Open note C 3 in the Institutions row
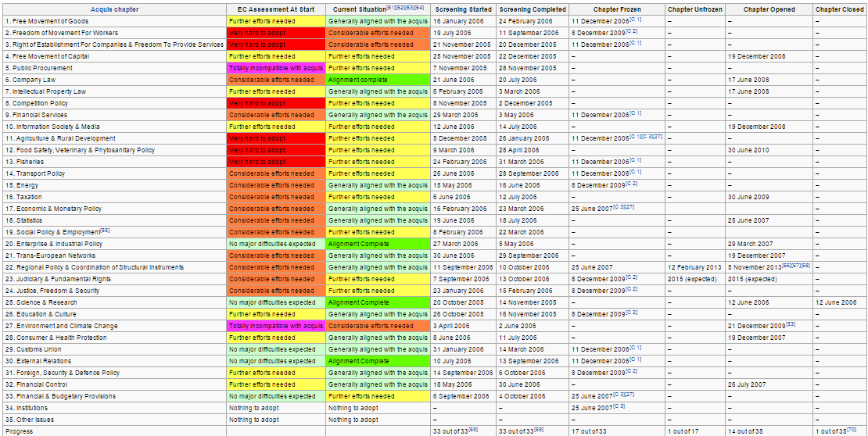The height and width of the screenshot is (436, 868). (x=619, y=406)
